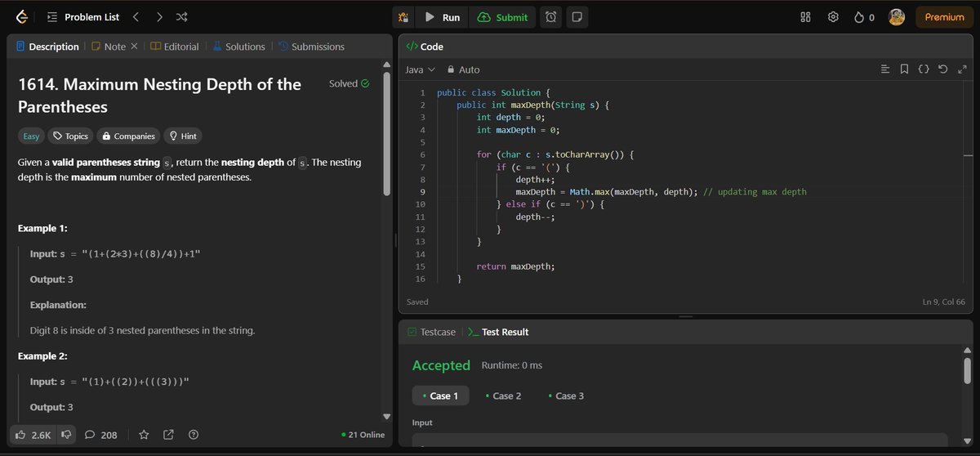This screenshot has width=980, height=456.
Task: Expand the Topics tag
Action: (x=69, y=136)
